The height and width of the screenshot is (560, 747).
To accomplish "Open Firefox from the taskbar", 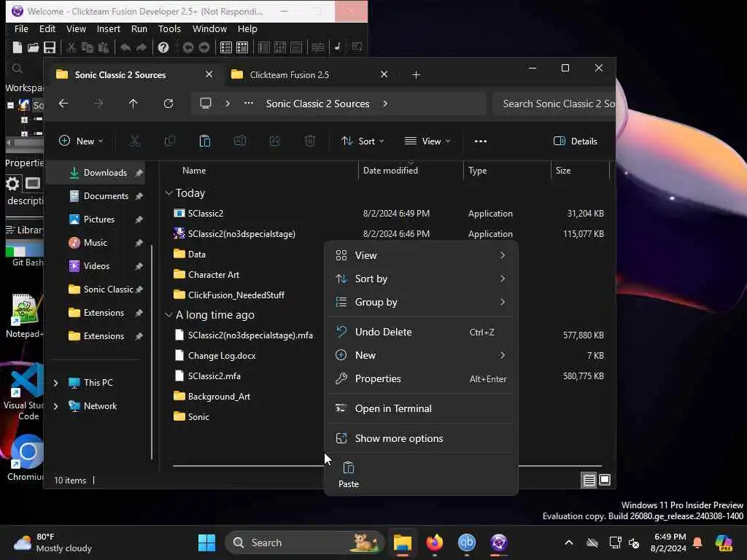I will tap(435, 542).
